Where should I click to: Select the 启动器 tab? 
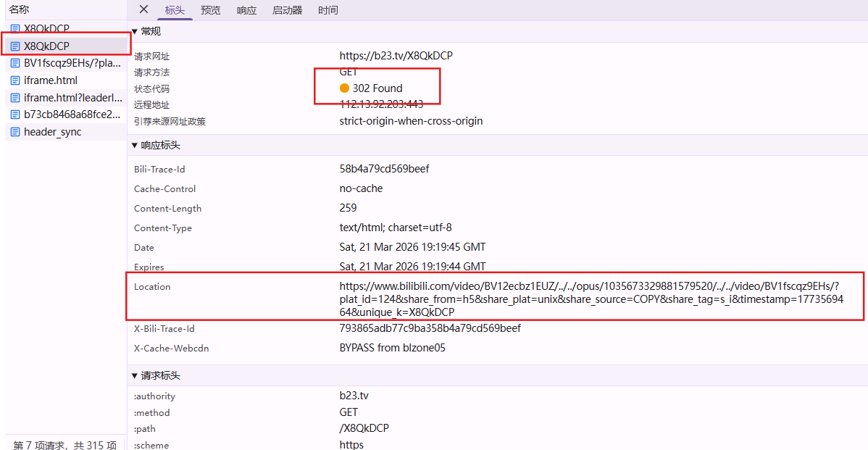[287, 10]
